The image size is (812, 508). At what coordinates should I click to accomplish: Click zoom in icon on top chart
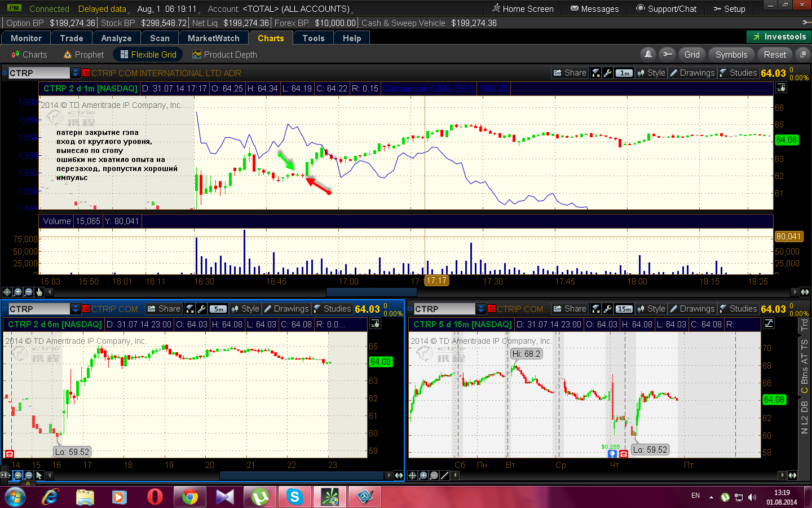(x=17, y=292)
